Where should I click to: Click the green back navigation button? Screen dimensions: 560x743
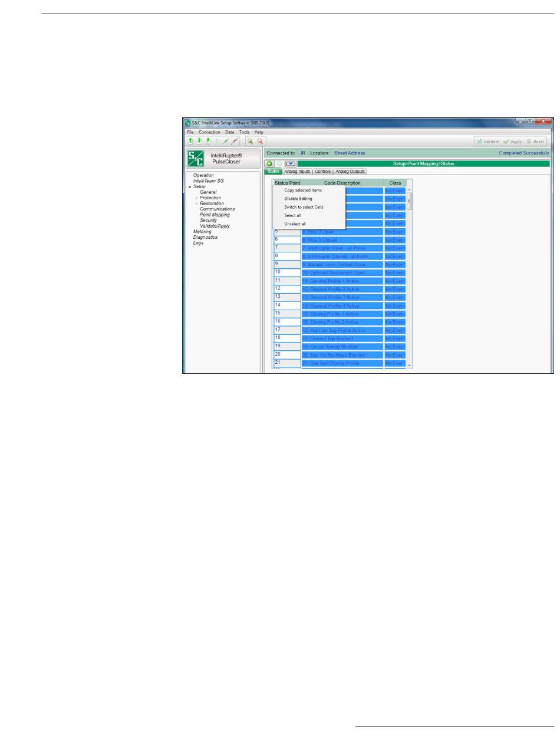click(269, 163)
